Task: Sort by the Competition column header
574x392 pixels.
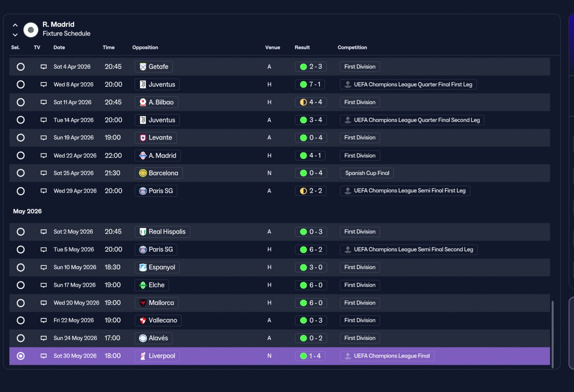Action: (352, 48)
